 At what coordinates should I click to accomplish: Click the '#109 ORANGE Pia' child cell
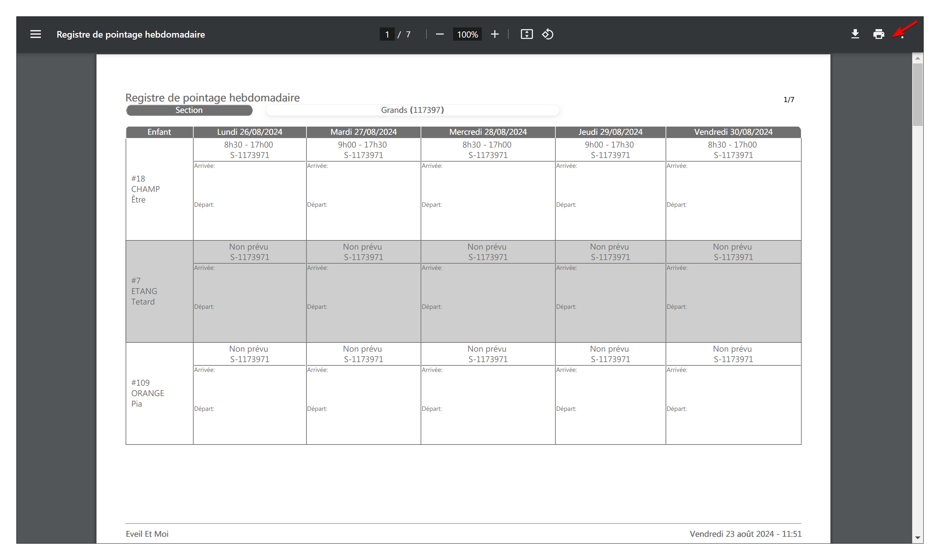160,393
